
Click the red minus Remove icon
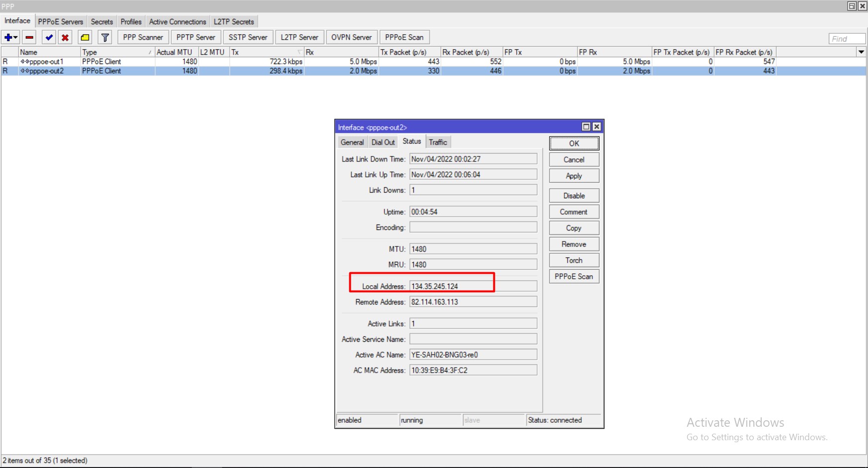tap(30, 37)
